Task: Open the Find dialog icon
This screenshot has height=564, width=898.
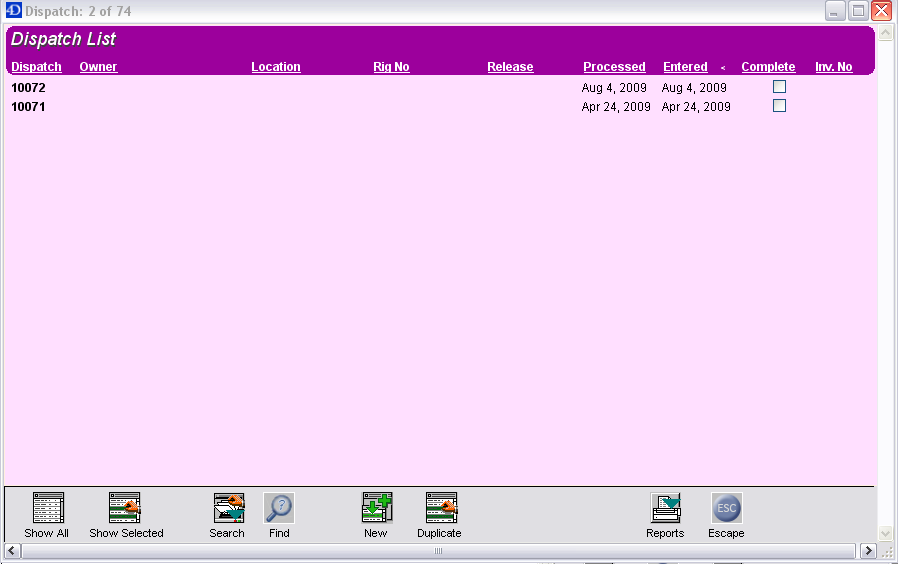Action: 279,508
